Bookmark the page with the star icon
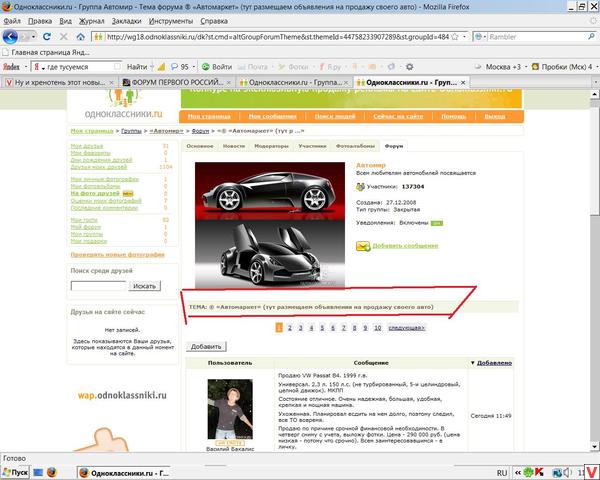This screenshot has width=600, height=480. click(455, 37)
